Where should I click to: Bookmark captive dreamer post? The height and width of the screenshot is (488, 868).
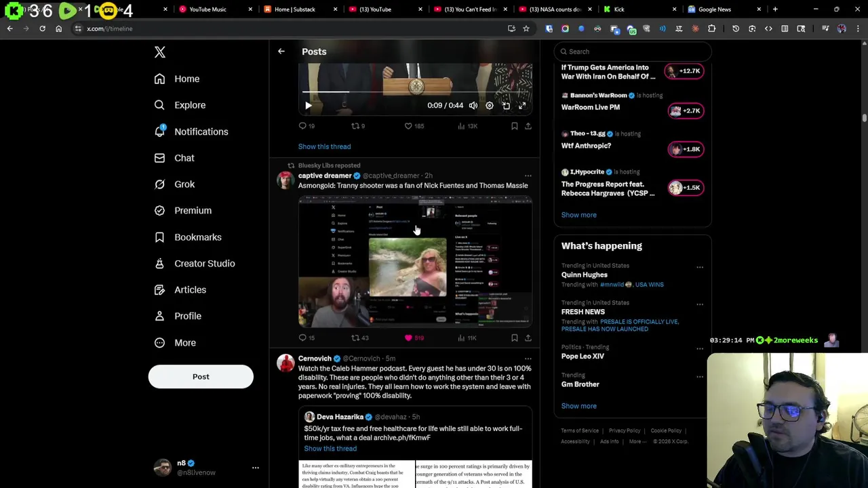515,338
